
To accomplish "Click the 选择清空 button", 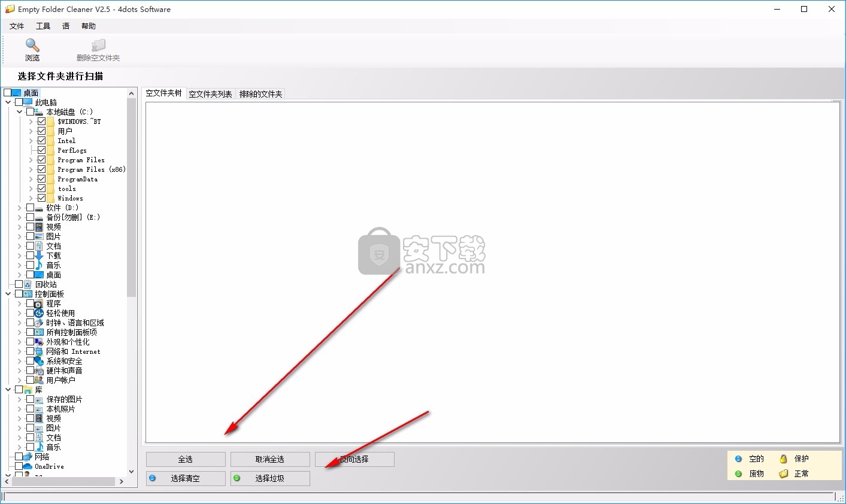I will point(186,478).
